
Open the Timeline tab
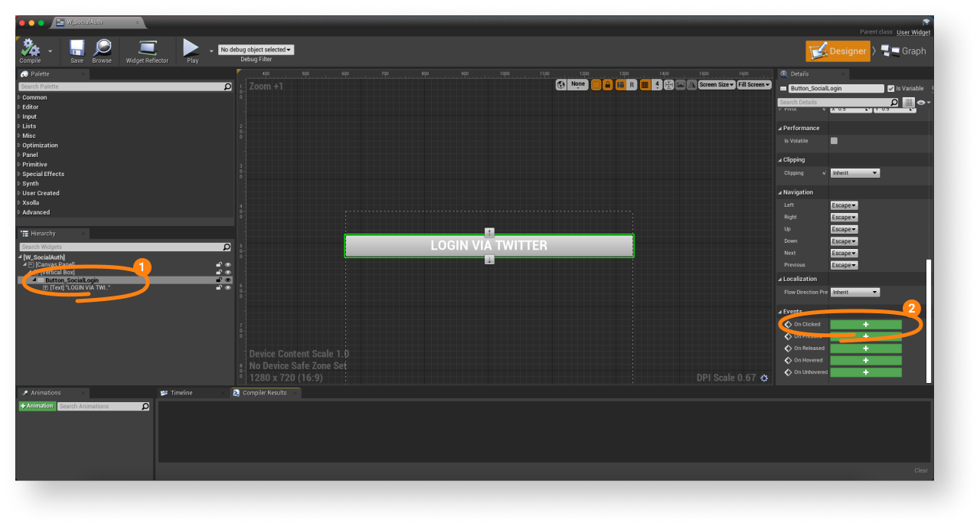tap(181, 393)
